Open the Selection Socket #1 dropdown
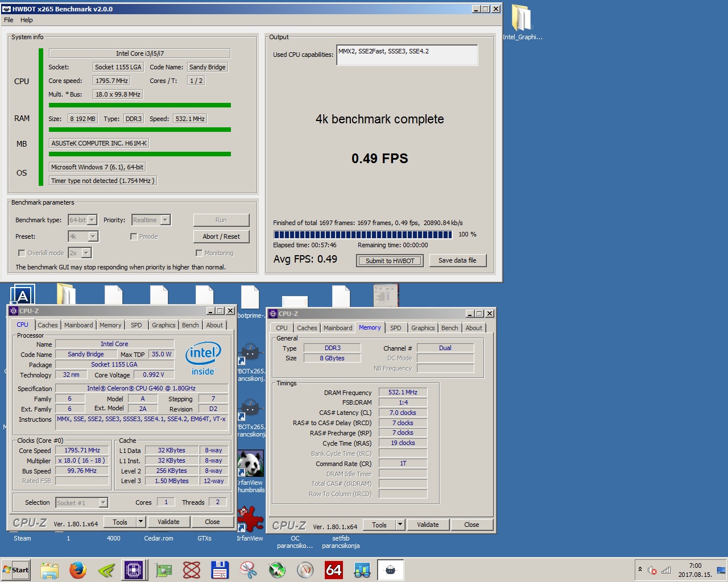Viewport: 728px width, 582px height. pos(82,502)
